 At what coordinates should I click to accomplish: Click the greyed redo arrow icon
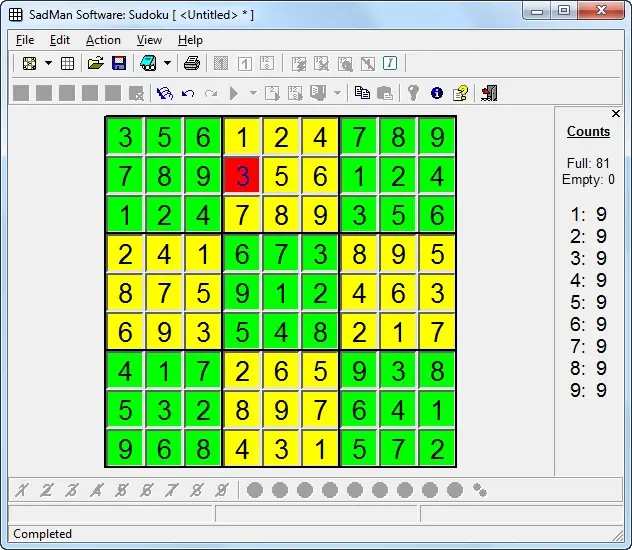[211, 93]
